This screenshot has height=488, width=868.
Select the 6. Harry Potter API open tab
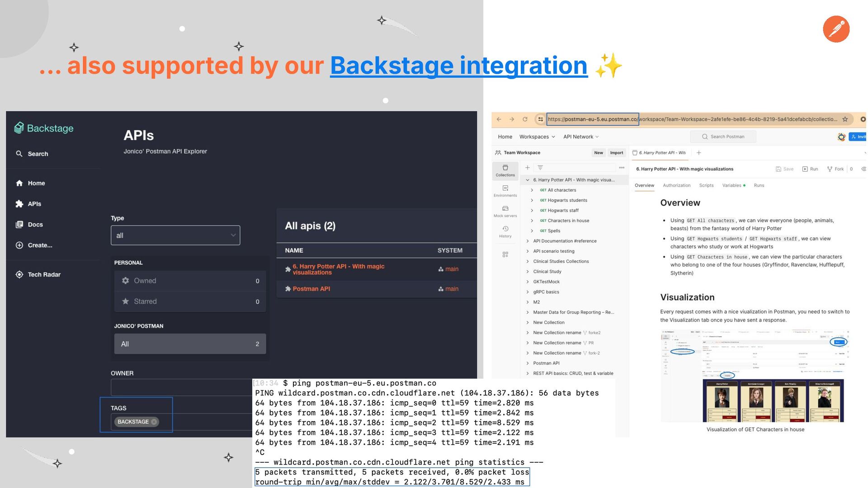[x=659, y=153]
